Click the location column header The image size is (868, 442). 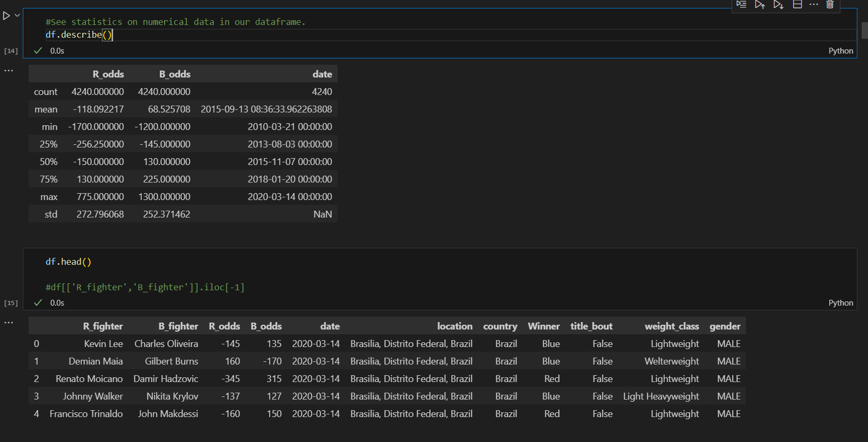pos(455,326)
